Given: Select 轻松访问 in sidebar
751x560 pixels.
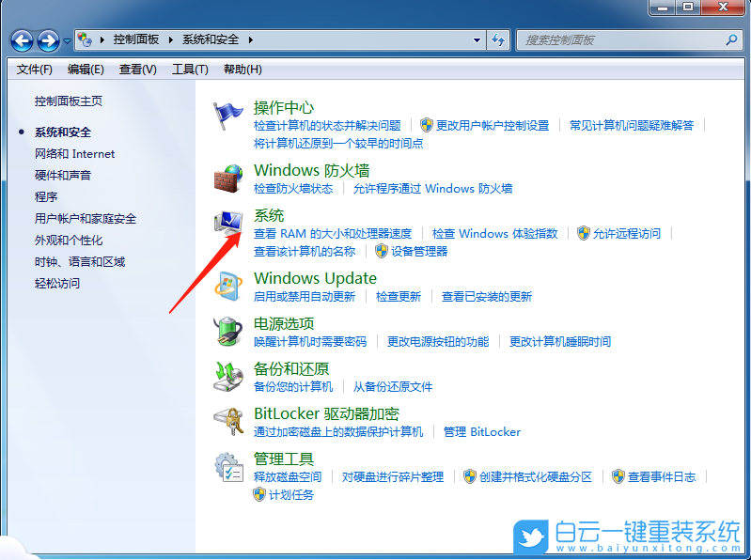Looking at the screenshot, I should tap(57, 284).
